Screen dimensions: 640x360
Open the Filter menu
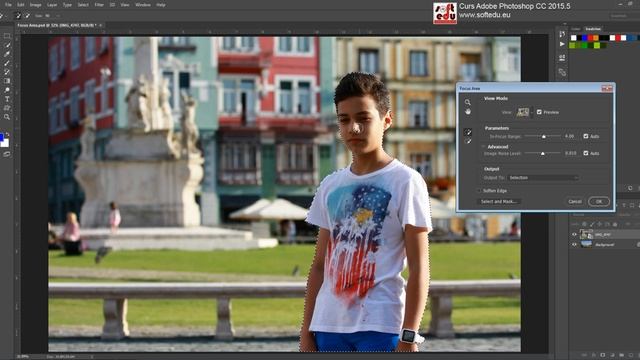[99, 5]
